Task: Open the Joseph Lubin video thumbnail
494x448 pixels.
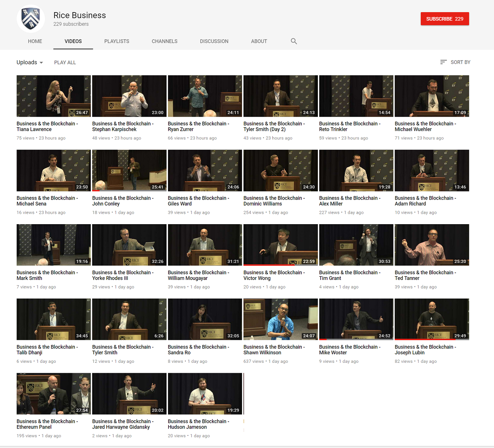Action: point(432,319)
